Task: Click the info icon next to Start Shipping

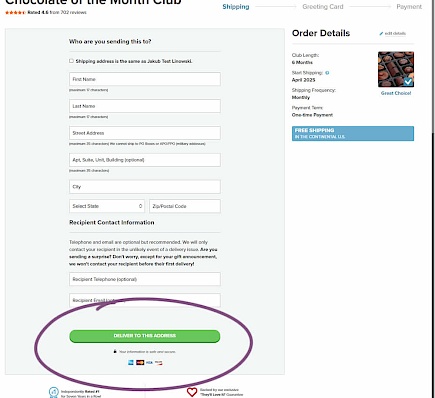Action: tap(327, 73)
